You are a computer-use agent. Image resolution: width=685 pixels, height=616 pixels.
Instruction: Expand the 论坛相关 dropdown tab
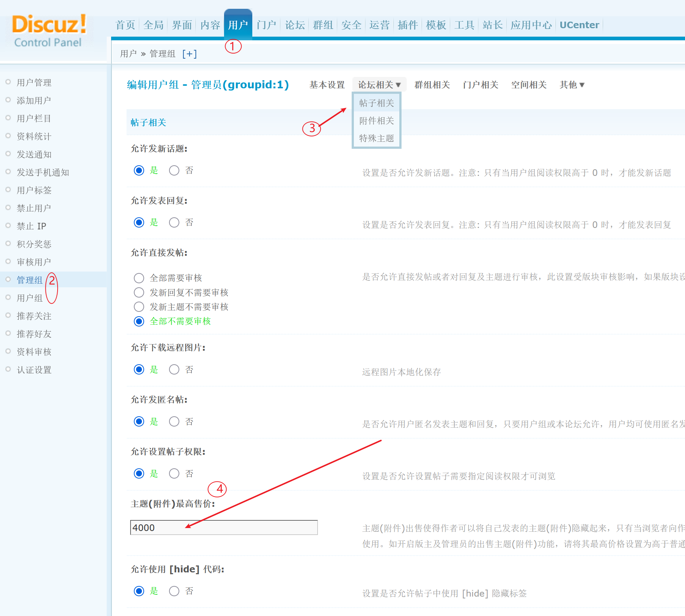point(379,85)
